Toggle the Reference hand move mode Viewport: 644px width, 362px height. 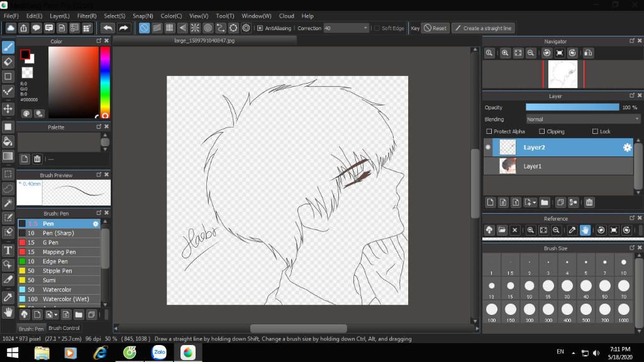[586, 230]
